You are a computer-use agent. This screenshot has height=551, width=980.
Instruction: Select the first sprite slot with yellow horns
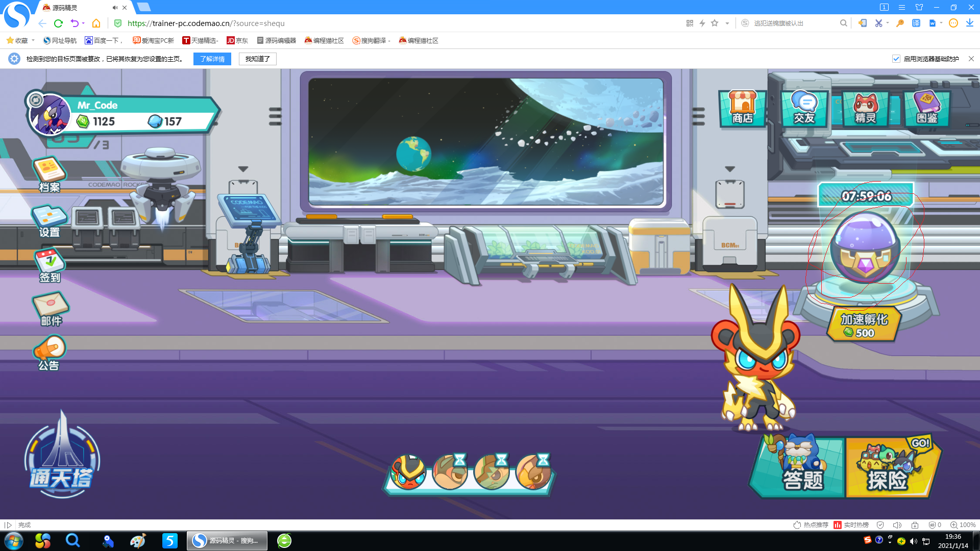pos(408,472)
